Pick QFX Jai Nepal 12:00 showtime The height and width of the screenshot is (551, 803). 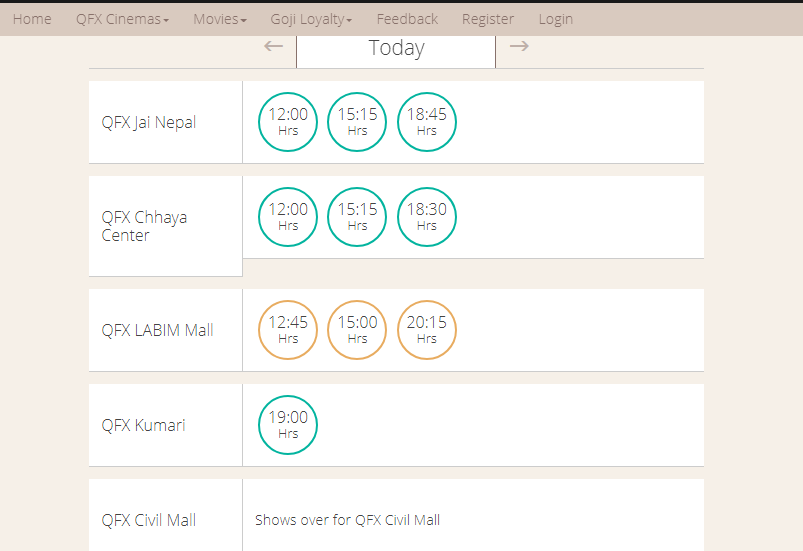[288, 122]
